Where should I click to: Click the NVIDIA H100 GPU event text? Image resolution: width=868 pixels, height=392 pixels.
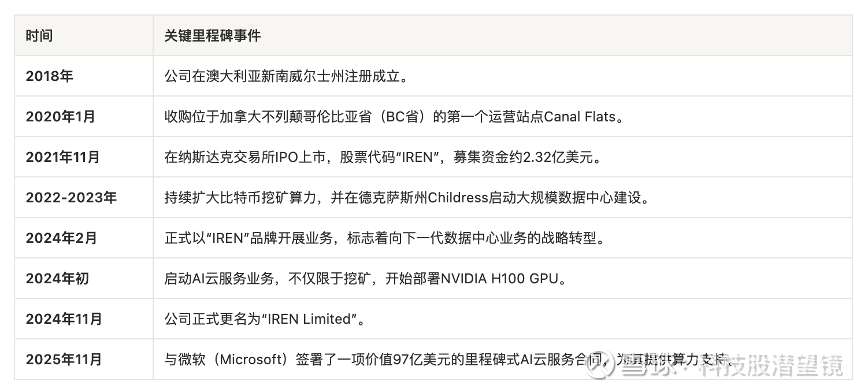[x=365, y=279]
